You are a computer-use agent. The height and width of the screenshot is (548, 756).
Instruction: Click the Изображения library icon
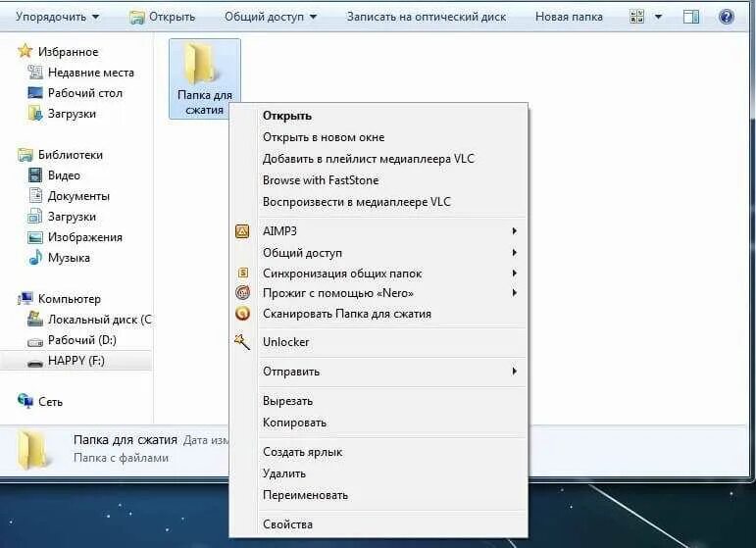(x=35, y=237)
